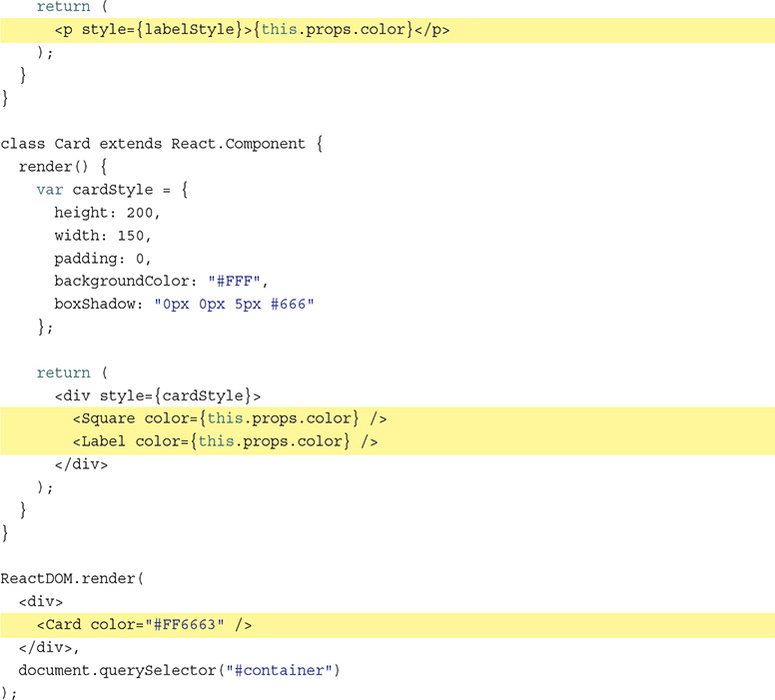
Task: Click the class Card declaration line
Action: [x=162, y=144]
